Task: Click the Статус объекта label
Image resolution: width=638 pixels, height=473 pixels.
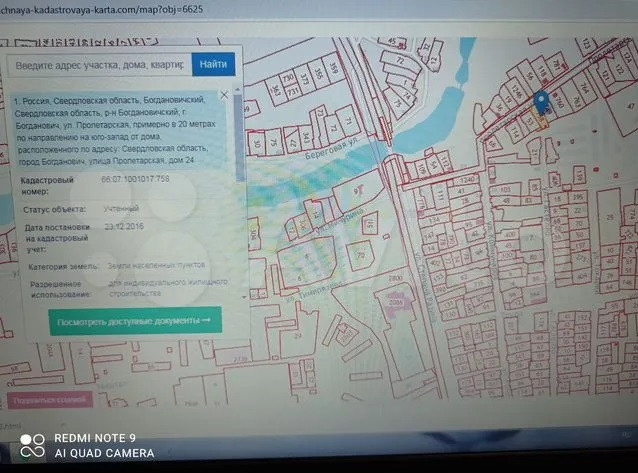Action: [55, 210]
